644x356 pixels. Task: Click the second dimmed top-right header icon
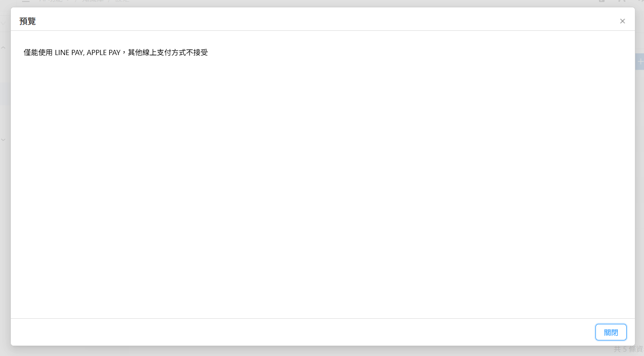622,2
